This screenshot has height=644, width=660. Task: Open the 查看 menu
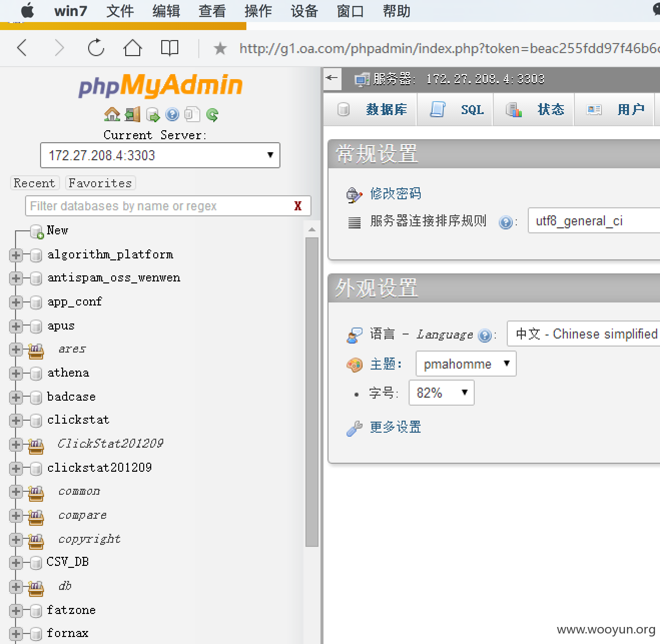click(x=212, y=11)
